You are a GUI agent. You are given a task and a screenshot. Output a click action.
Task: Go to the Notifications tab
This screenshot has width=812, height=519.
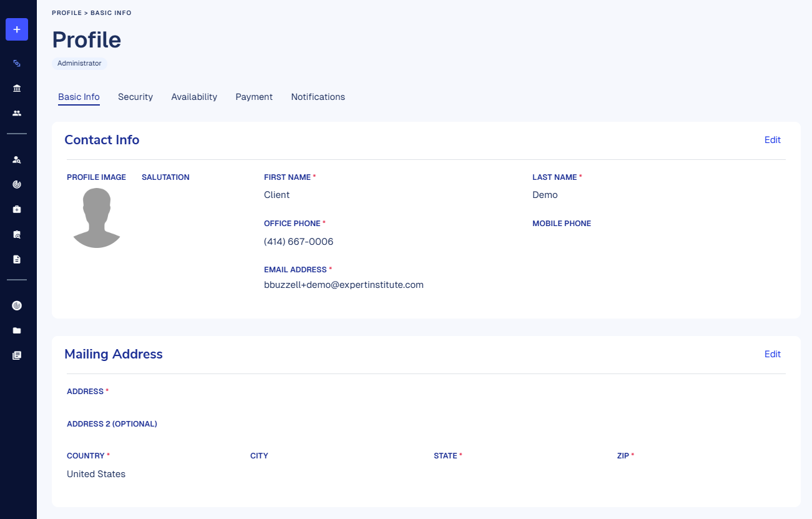pos(318,97)
